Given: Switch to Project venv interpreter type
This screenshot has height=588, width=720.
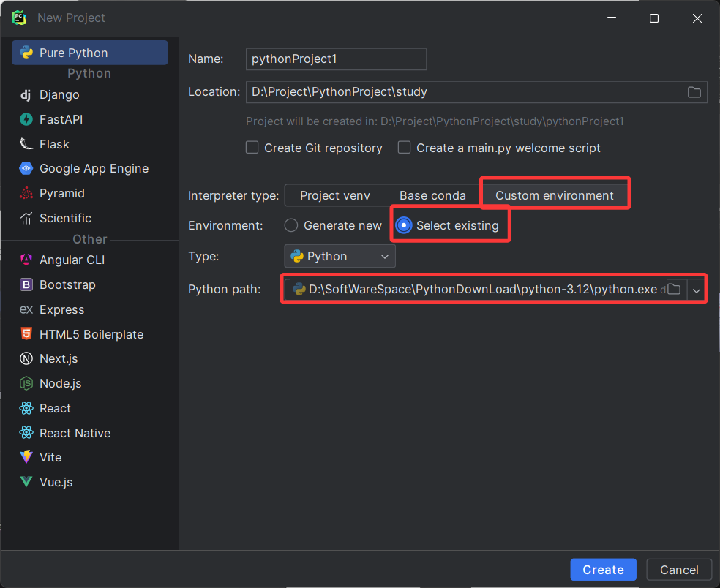Looking at the screenshot, I should 334,195.
